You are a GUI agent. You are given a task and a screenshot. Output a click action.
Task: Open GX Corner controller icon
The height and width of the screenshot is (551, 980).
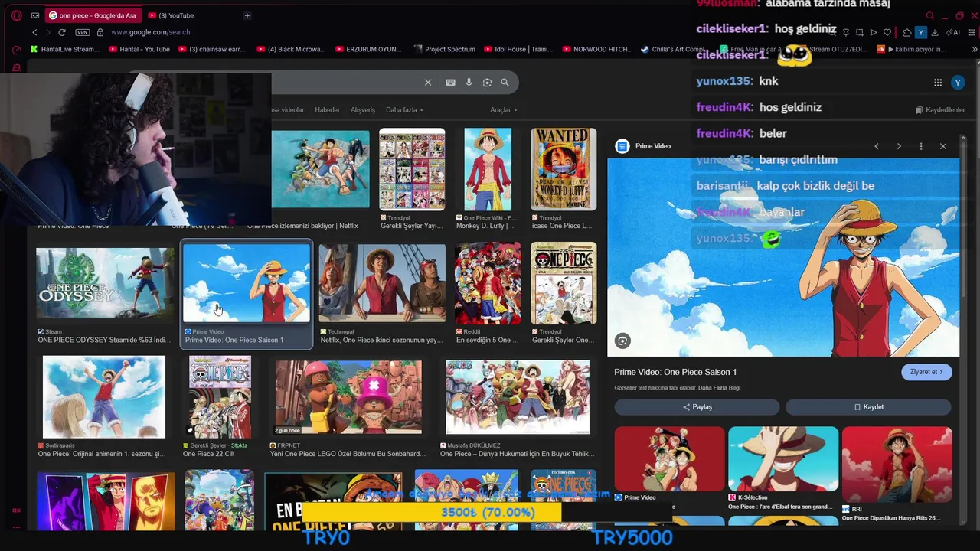click(x=35, y=15)
